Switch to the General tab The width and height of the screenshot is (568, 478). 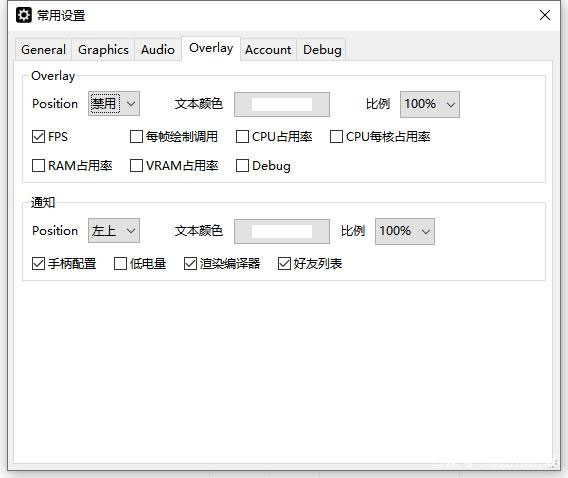coord(43,50)
